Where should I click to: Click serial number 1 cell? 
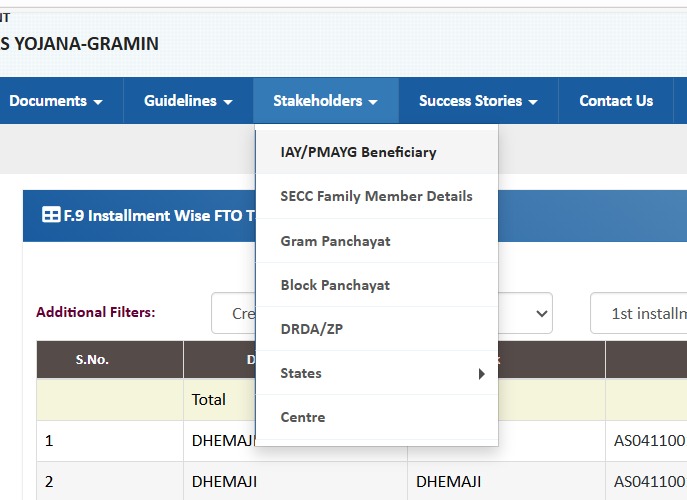pyautogui.click(x=110, y=441)
